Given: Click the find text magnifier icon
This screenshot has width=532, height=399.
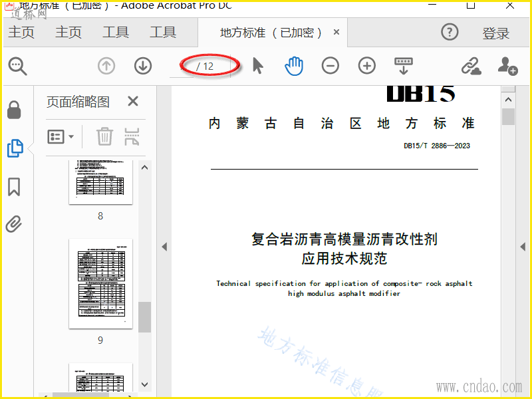Looking at the screenshot, I should 18,66.
